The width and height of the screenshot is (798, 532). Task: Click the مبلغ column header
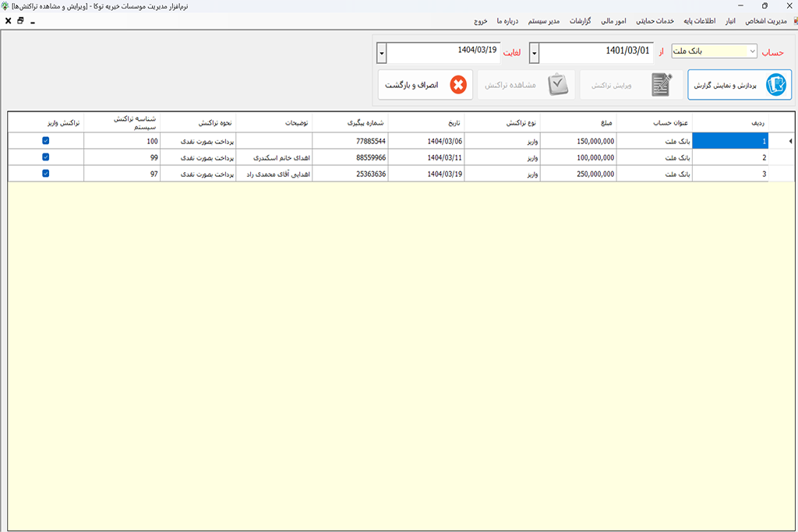coord(577,122)
